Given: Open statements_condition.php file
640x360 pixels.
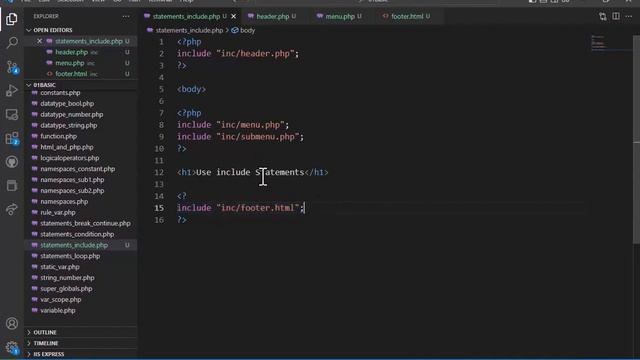Looking at the screenshot, I should click(77, 234).
